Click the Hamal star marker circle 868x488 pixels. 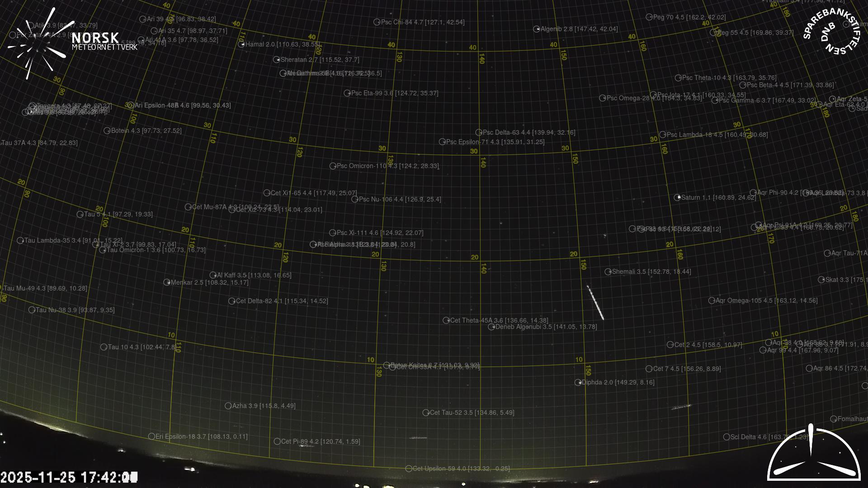tap(241, 44)
